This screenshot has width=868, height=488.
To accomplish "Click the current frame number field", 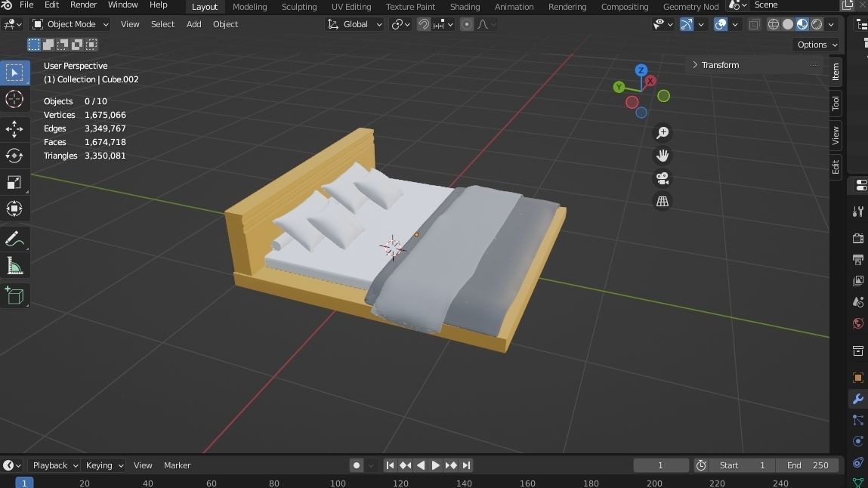I will (x=660, y=465).
